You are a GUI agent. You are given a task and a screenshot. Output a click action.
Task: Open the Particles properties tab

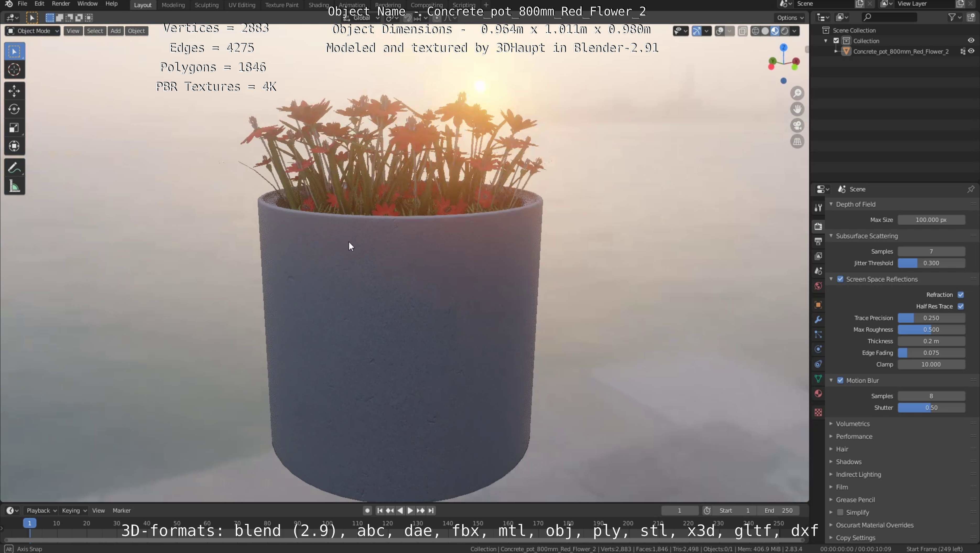coord(818,335)
